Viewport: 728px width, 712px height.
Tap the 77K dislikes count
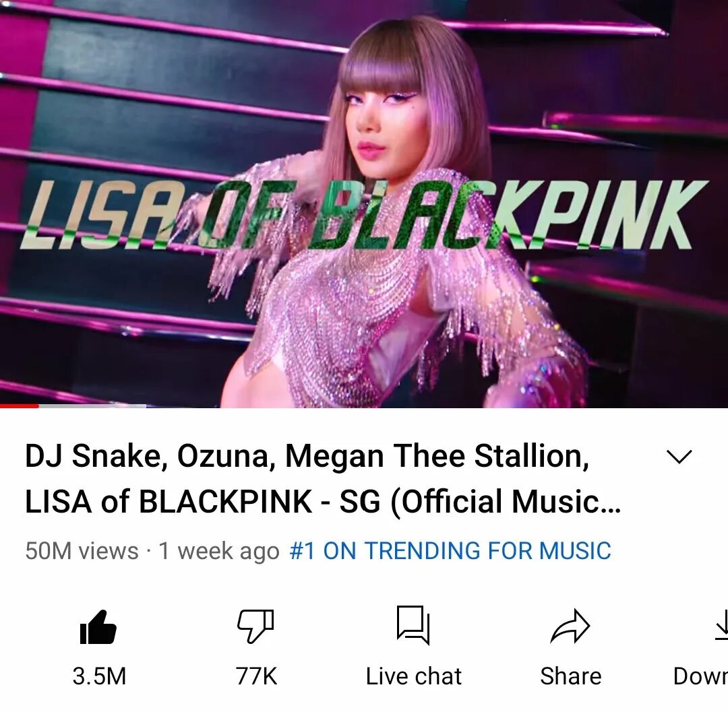click(x=256, y=676)
